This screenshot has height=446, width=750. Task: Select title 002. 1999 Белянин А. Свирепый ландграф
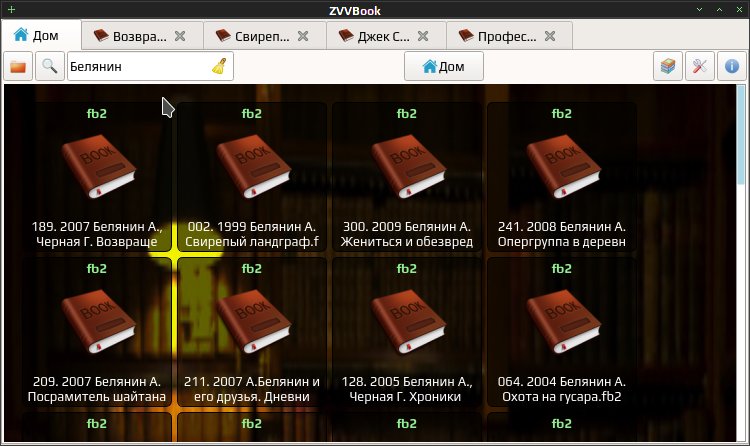(x=252, y=234)
